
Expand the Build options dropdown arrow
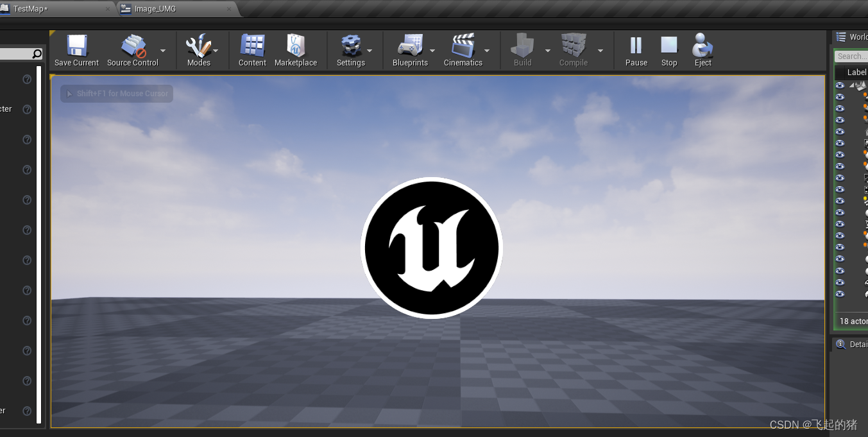[548, 50]
